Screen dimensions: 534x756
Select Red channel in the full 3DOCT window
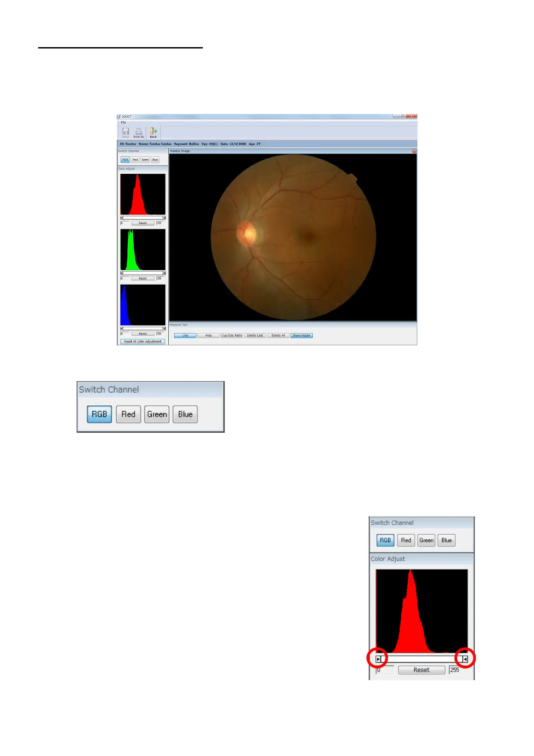pyautogui.click(x=135, y=160)
